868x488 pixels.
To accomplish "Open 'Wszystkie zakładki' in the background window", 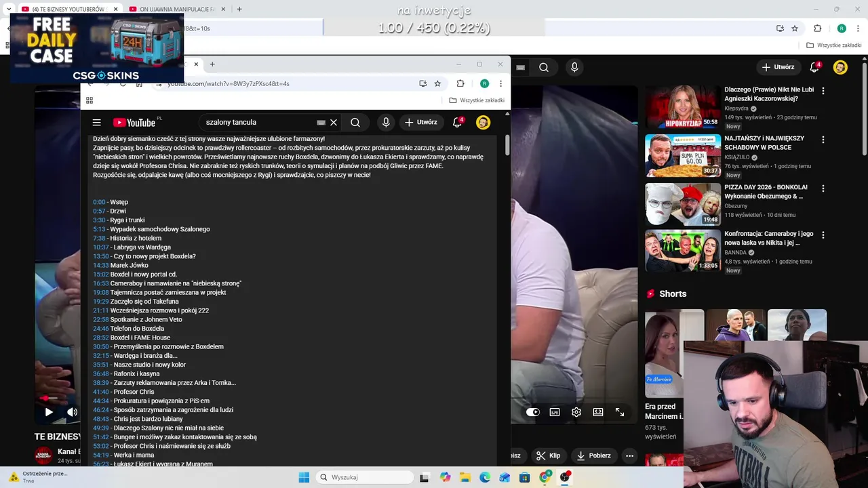I will (833, 45).
